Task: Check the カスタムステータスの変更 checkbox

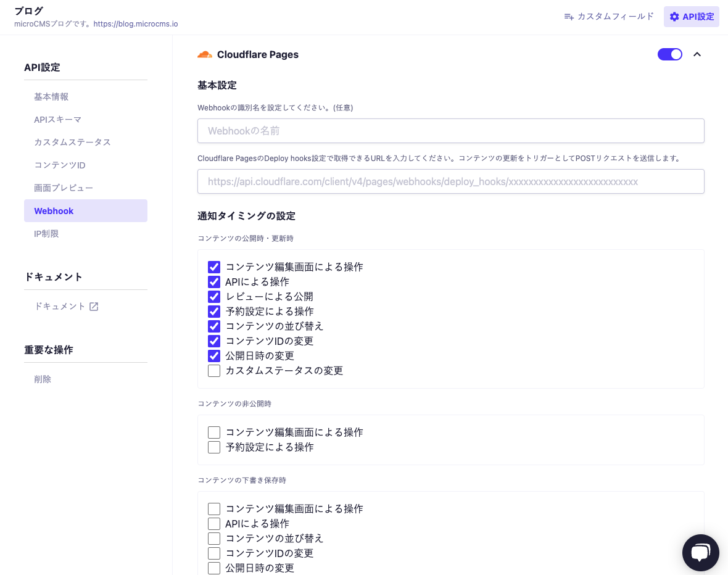Action: [214, 371]
